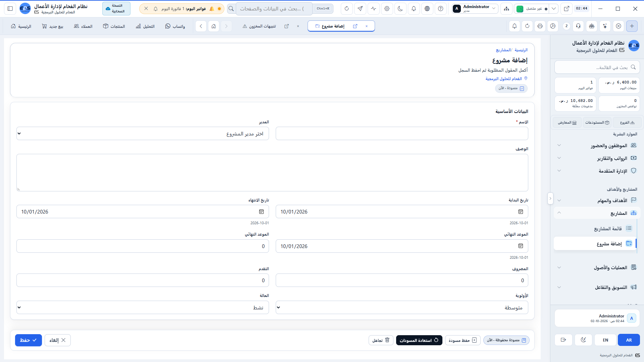Viewport: 644px width, 362px height.
Task: Open the help question mark icon
Action: click(440, 9)
